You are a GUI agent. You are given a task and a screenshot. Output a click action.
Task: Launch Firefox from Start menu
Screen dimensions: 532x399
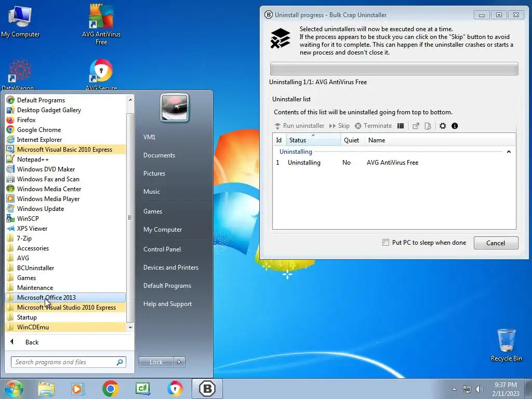pos(66,120)
